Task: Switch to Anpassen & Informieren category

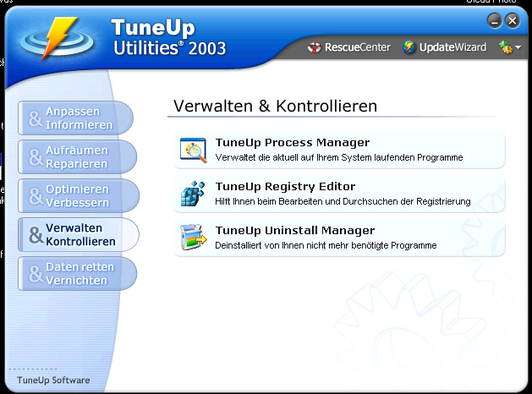Action: coord(75,118)
